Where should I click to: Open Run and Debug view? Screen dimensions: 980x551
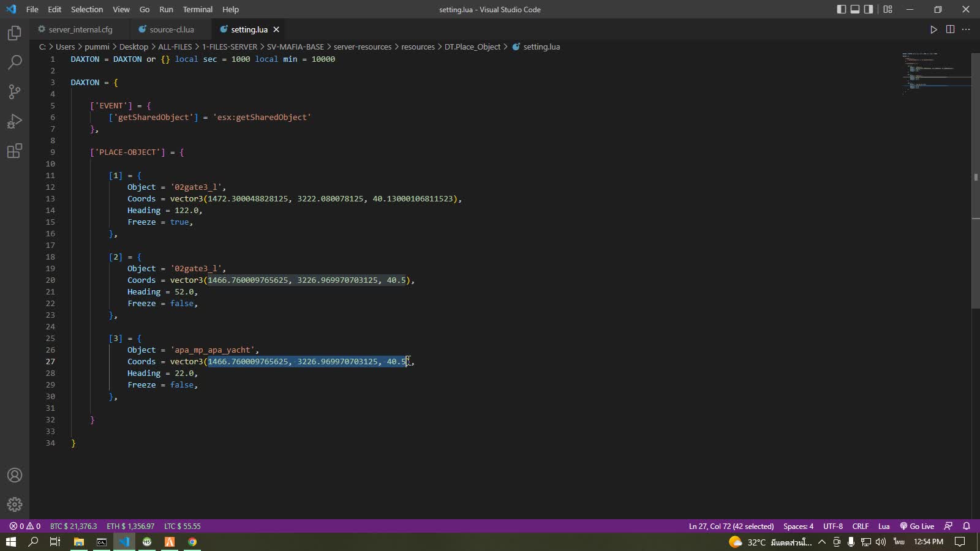[x=15, y=121]
